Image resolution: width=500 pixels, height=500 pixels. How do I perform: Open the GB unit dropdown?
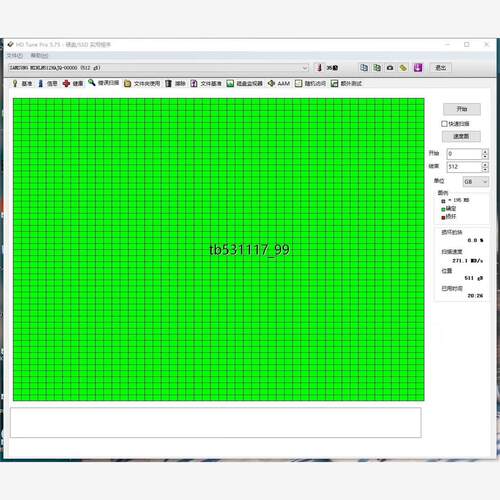coord(476,182)
